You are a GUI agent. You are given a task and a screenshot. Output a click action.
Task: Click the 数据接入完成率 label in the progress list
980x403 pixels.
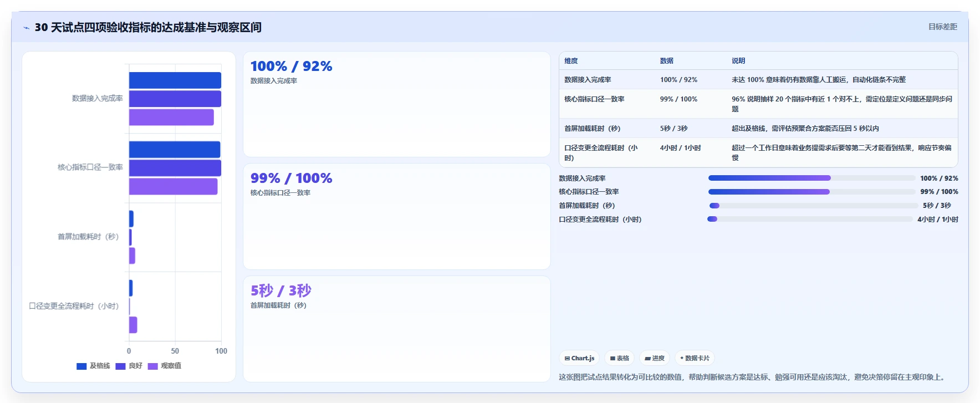pos(582,178)
